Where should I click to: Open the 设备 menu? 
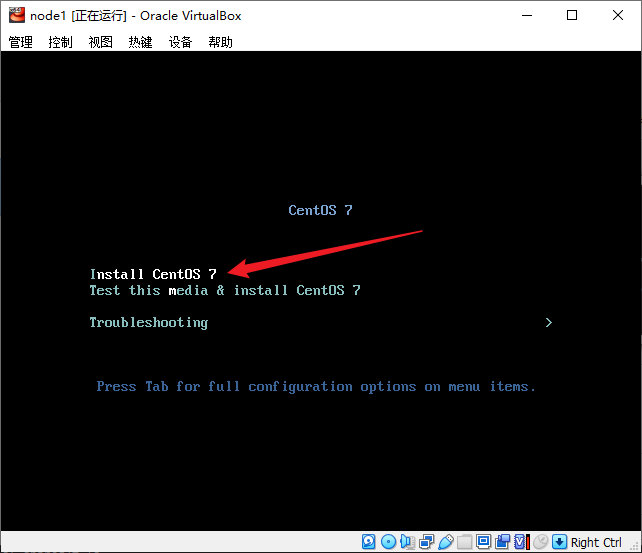point(181,42)
